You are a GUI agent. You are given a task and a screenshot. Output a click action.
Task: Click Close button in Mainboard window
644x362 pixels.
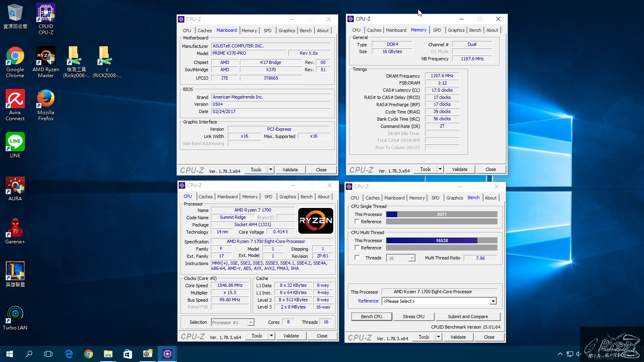[321, 170]
